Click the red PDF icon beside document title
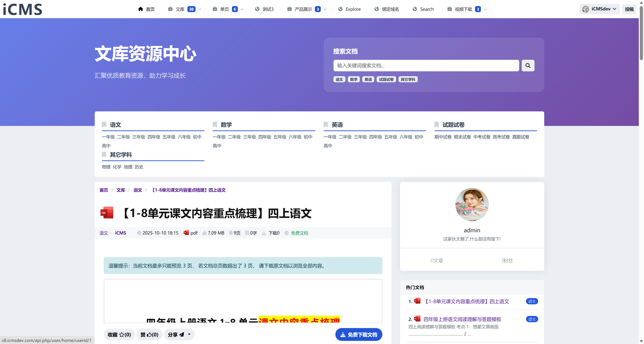Screen dimensions: 644x344 tap(107, 213)
